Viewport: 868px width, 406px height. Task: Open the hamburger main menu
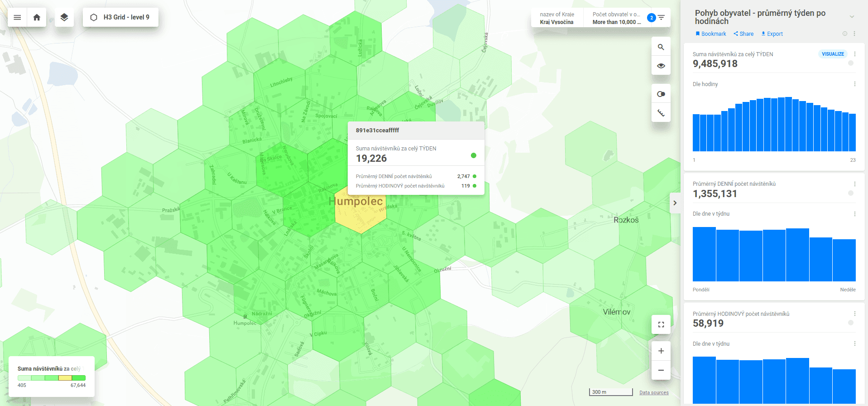[17, 17]
